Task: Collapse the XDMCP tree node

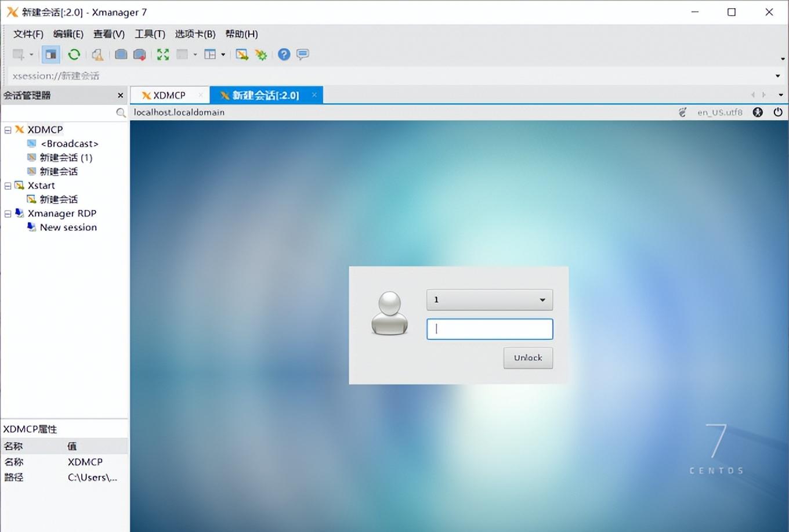Action: point(8,130)
